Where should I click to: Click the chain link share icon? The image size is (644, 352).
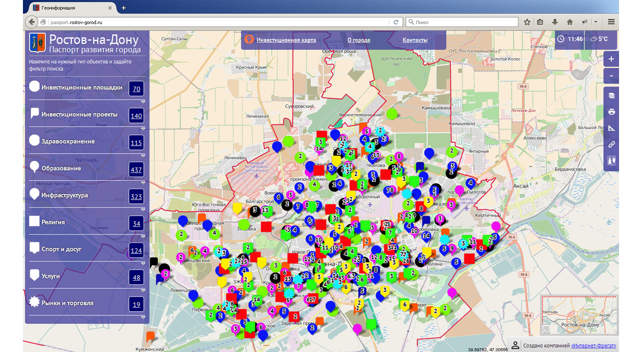pyautogui.click(x=611, y=144)
